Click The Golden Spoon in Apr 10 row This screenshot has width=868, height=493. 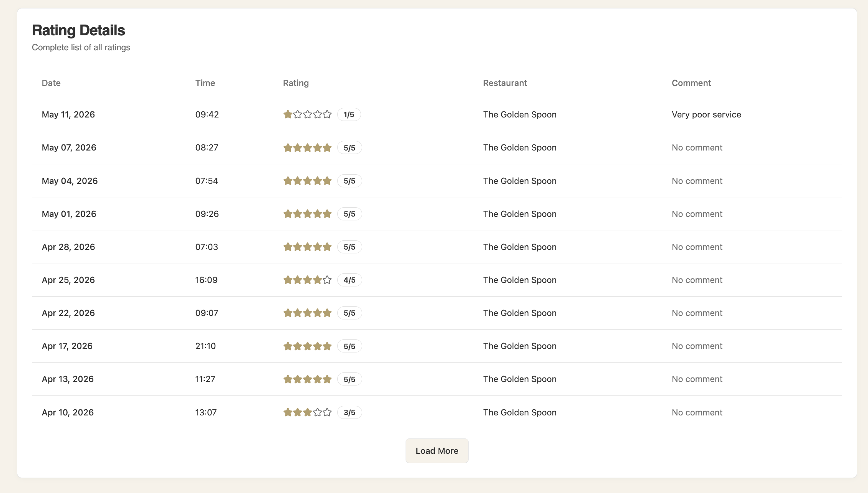[x=520, y=412]
